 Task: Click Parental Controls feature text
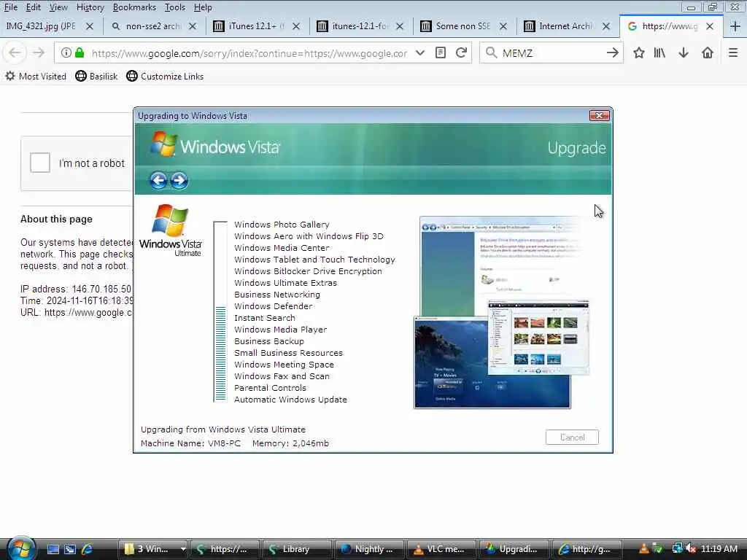click(x=270, y=388)
